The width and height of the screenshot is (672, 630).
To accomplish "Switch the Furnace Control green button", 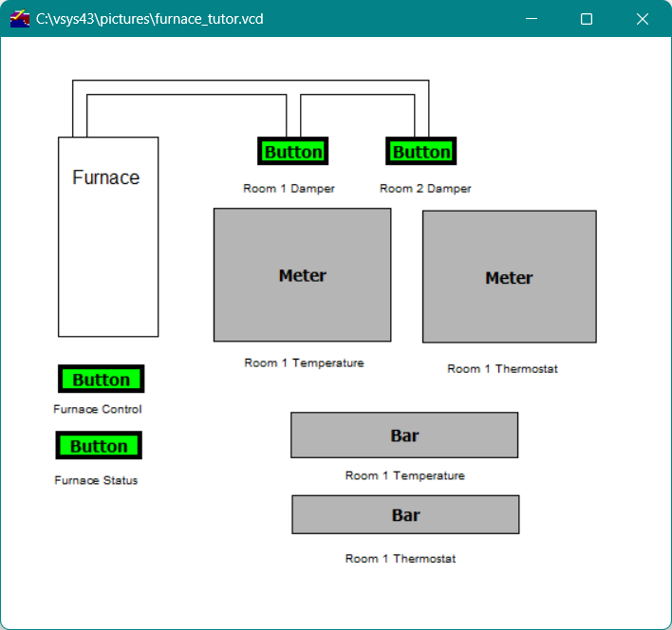I will point(101,380).
